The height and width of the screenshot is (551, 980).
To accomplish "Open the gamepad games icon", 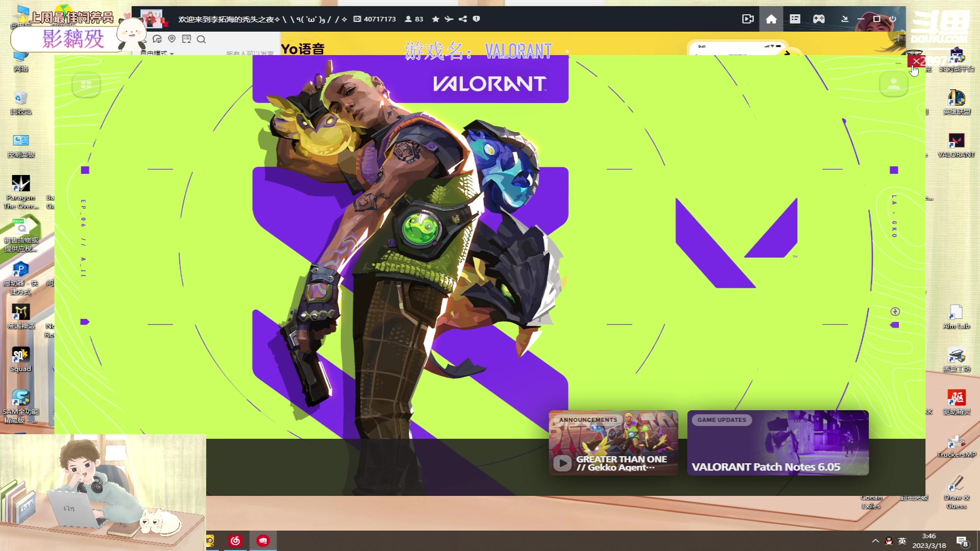I will (819, 19).
